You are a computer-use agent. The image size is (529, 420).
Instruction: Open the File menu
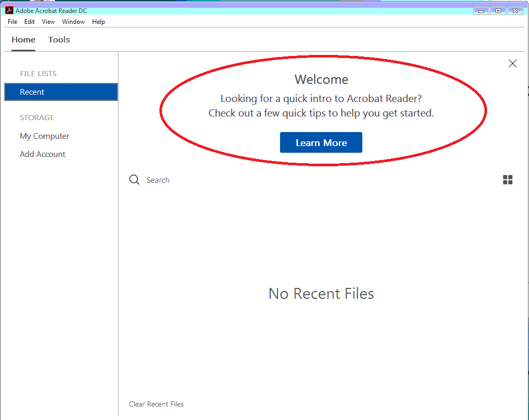(x=12, y=21)
